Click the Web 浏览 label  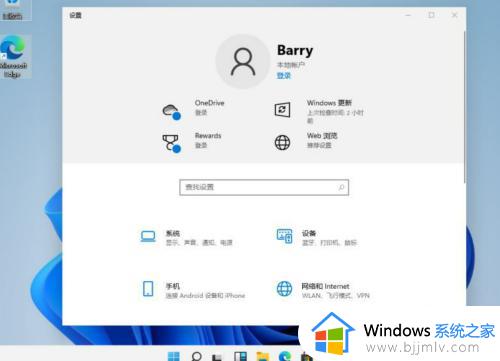pos(322,136)
